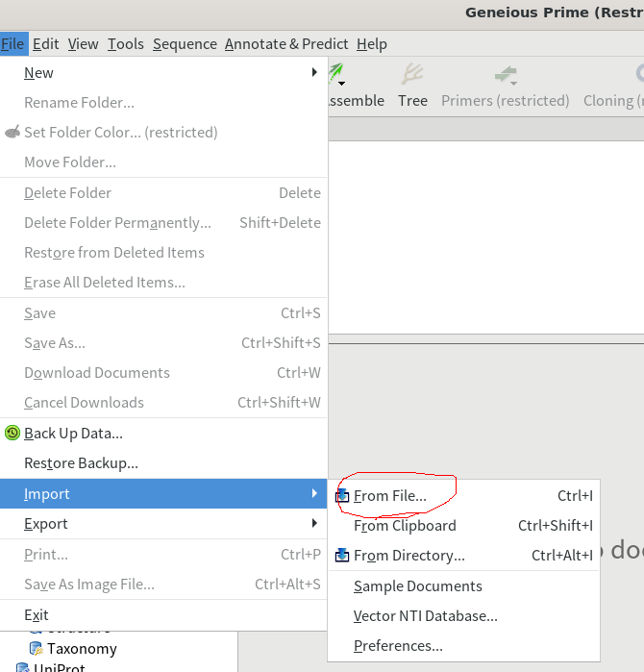Click Set Folder Color... (restricted) entry
Viewport: 644px width, 672px height.
(x=163, y=133)
